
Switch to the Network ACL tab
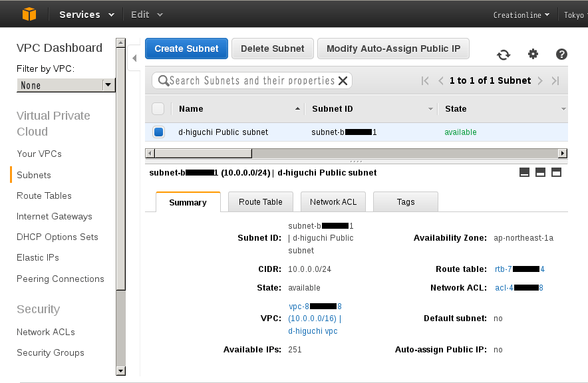click(333, 202)
